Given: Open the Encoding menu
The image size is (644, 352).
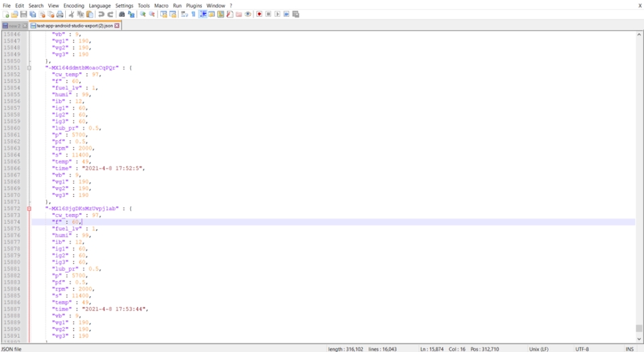Looking at the screenshot, I should point(74,5).
